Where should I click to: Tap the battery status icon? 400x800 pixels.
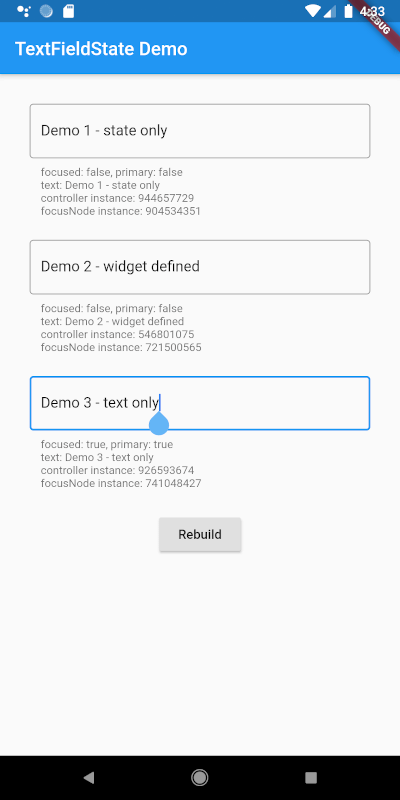pyautogui.click(x=348, y=11)
